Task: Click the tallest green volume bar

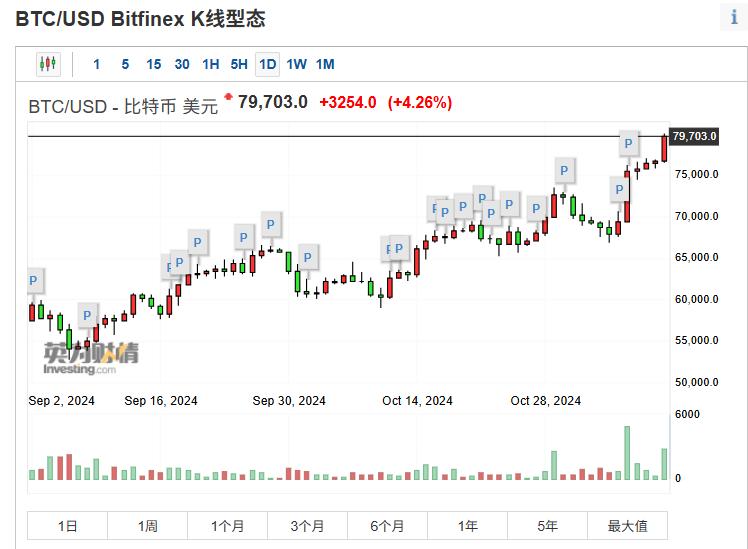Action: (627, 453)
